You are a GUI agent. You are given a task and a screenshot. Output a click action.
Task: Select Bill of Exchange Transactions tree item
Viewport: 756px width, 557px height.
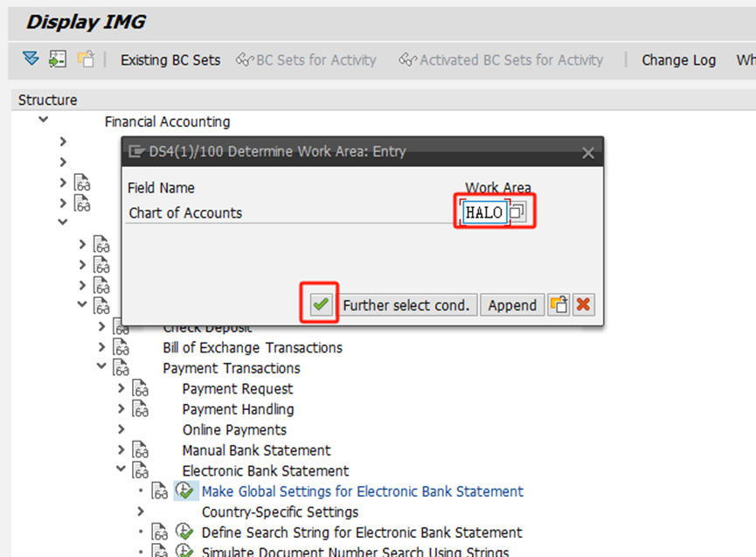point(253,348)
